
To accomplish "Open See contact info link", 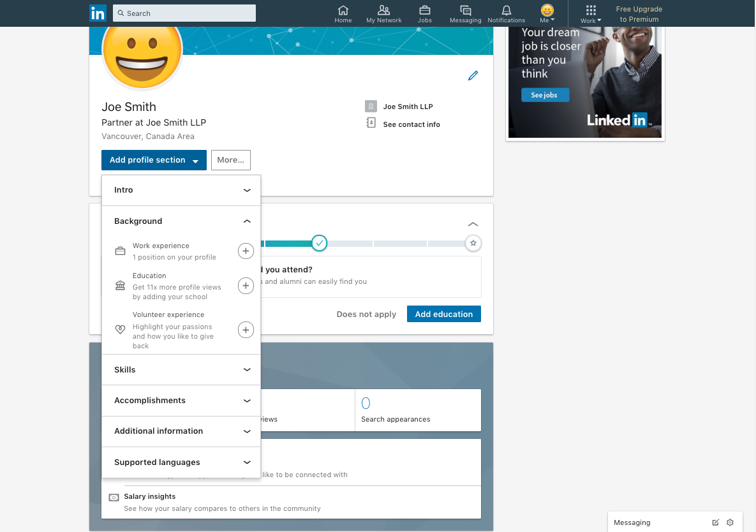I will [411, 124].
